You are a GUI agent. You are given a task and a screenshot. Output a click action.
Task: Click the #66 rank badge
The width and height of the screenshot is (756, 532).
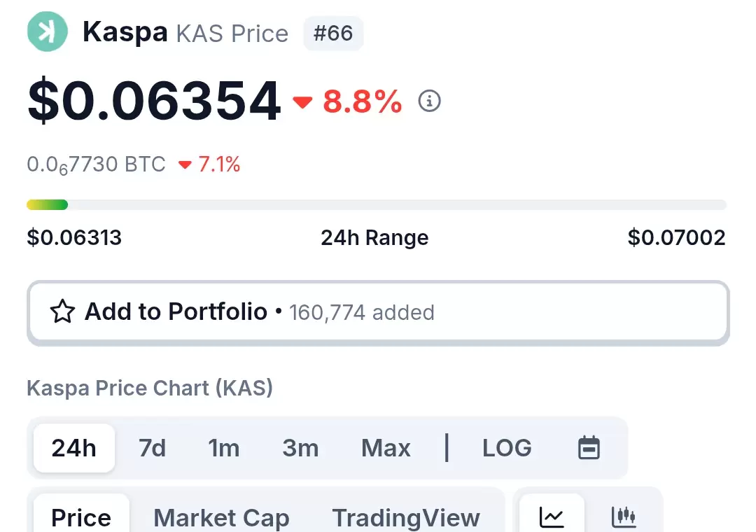point(333,34)
